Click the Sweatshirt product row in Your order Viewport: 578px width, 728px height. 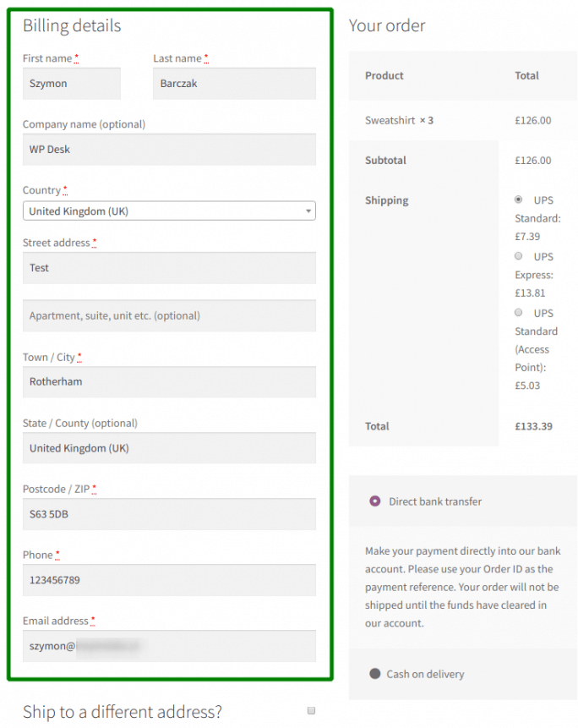pyautogui.click(x=401, y=119)
